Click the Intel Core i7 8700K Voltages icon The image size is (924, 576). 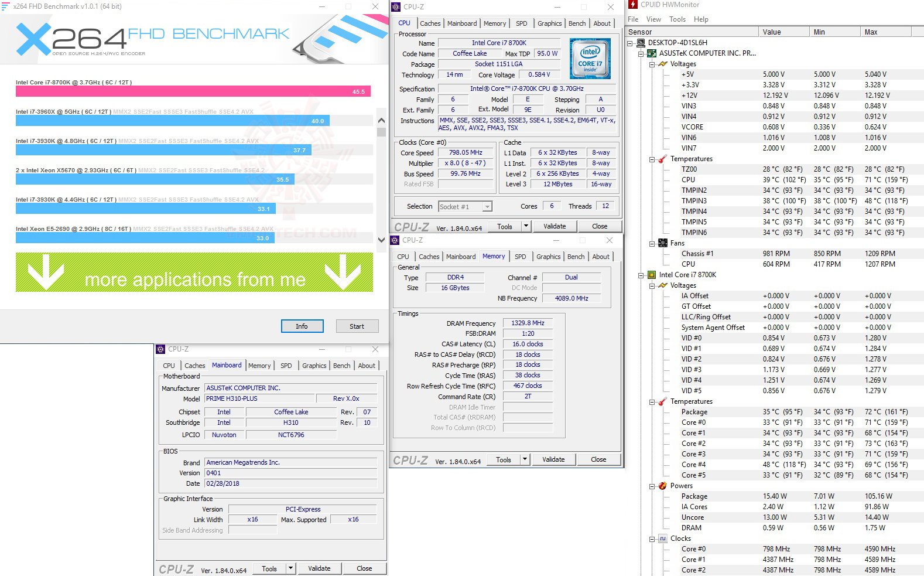click(662, 285)
